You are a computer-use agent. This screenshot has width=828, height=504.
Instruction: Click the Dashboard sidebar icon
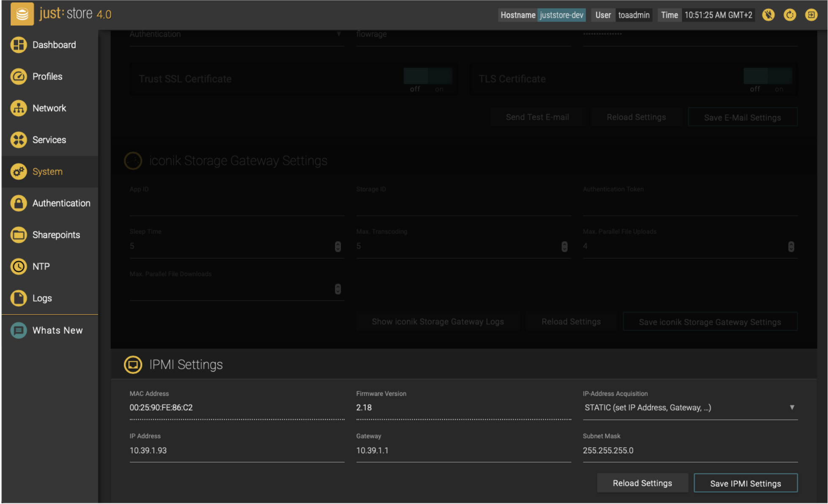click(19, 45)
